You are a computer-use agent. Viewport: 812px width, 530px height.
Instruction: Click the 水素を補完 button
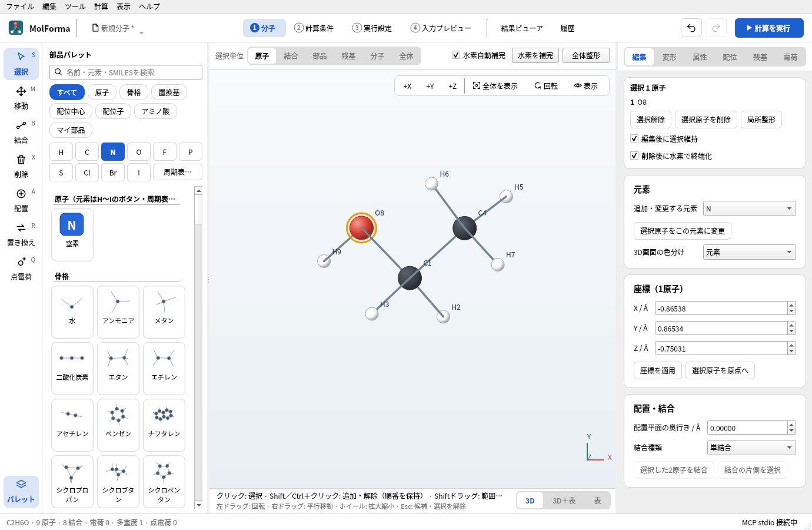pyautogui.click(x=535, y=55)
